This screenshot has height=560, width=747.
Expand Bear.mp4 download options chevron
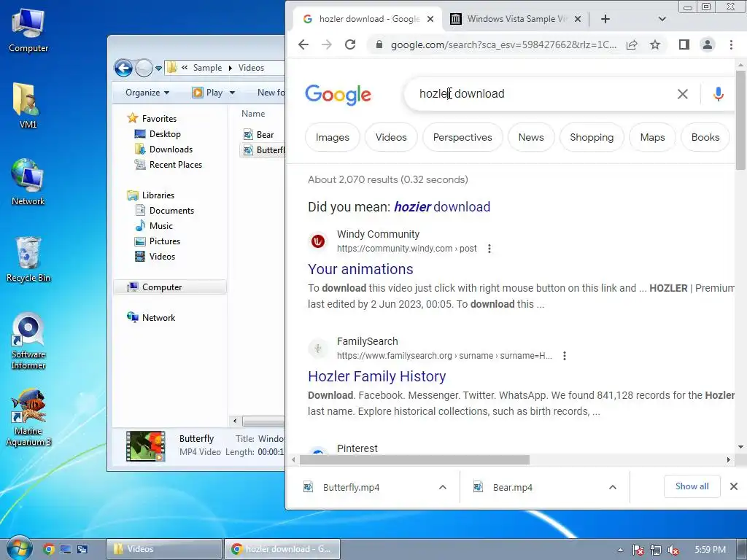tap(613, 487)
